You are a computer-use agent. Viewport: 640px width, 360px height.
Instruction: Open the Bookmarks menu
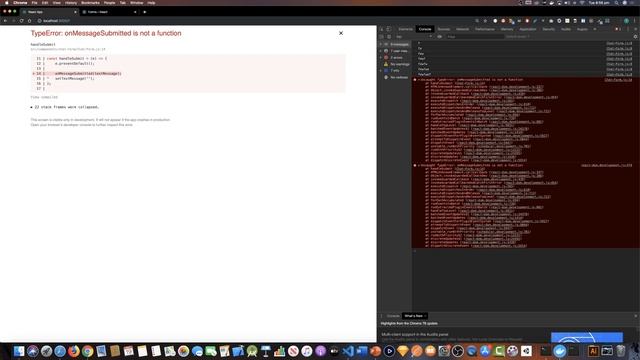(x=90, y=2)
